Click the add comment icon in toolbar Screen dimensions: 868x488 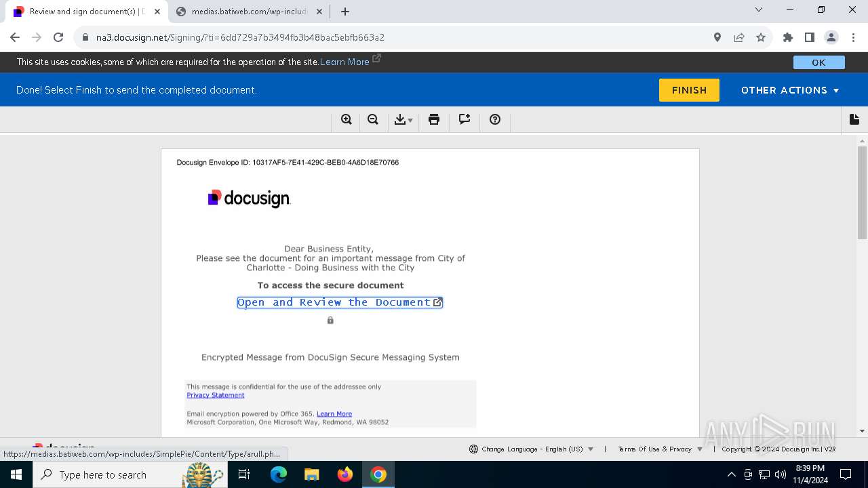(x=465, y=120)
